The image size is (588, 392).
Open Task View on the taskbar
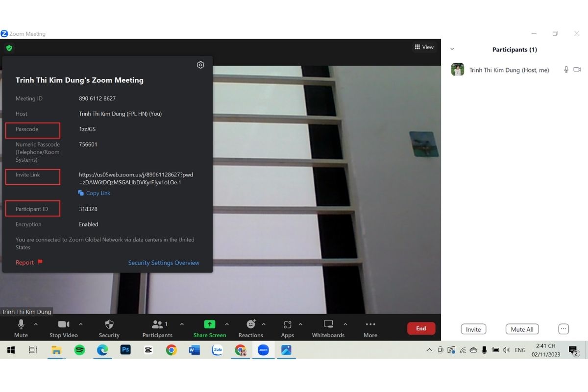coord(33,350)
